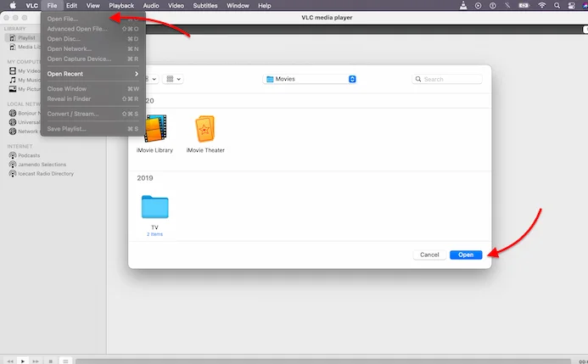Open the Movies folder location dropdown

(310, 79)
